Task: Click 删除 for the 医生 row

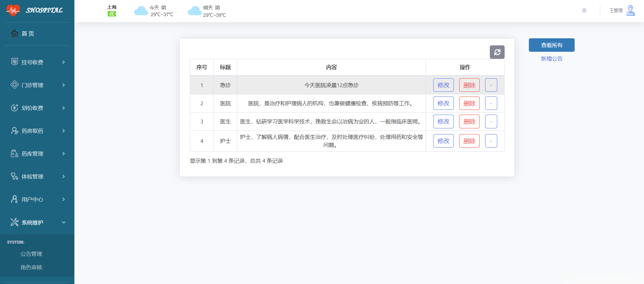Action: [469, 121]
